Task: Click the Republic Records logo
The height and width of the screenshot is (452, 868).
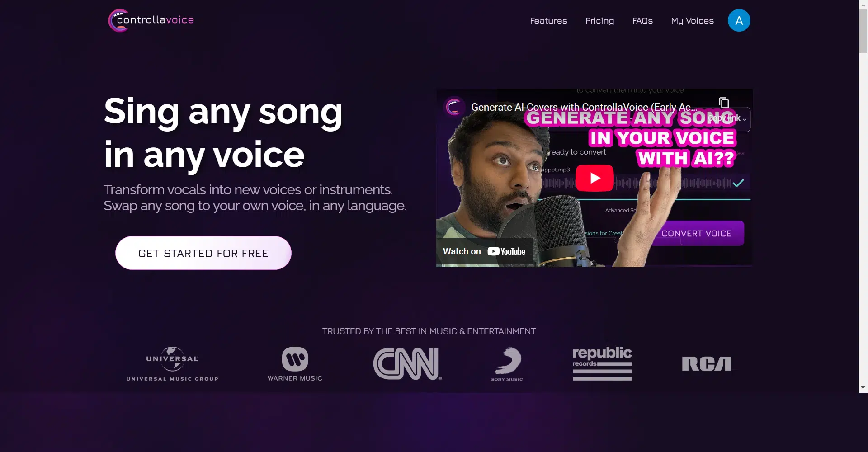Action: pyautogui.click(x=602, y=364)
